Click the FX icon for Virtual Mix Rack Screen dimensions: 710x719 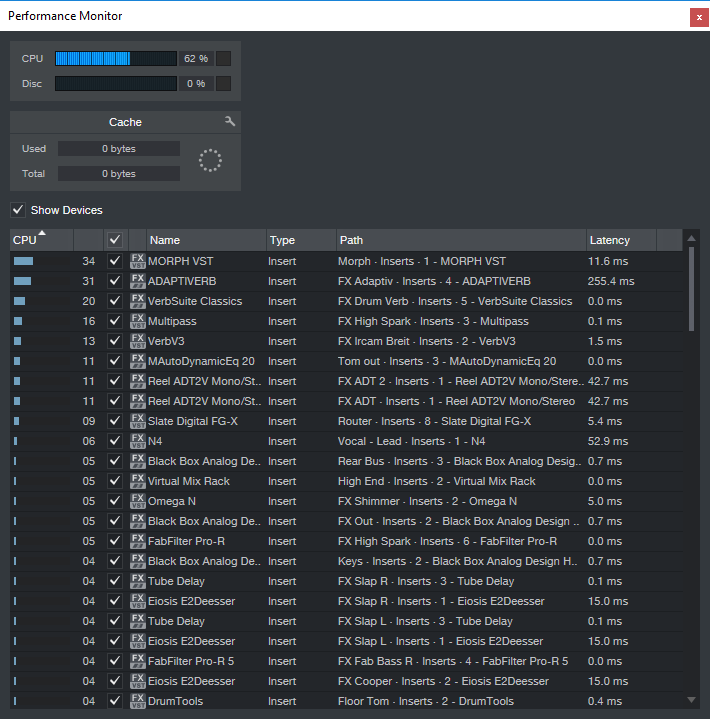(x=138, y=481)
